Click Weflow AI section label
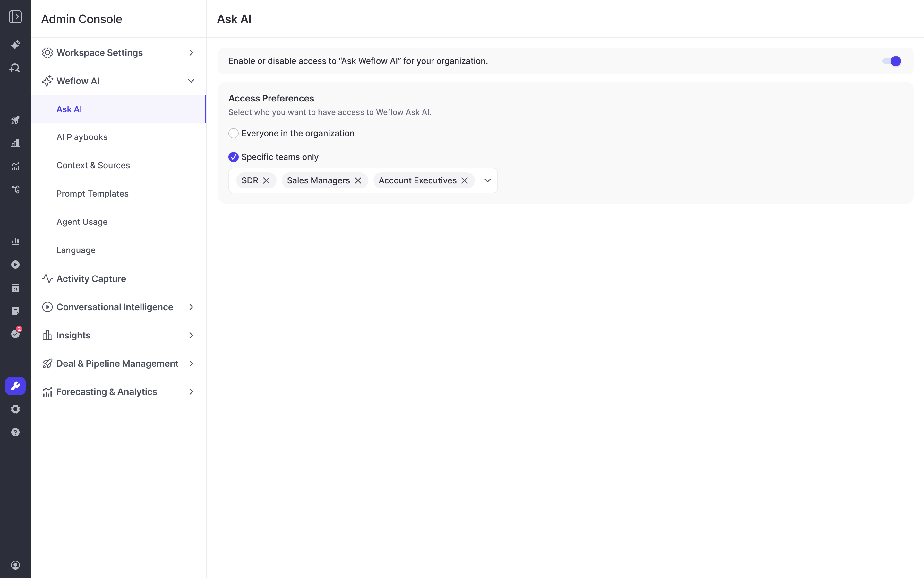Screen dimensions: 924x578 coord(78,81)
